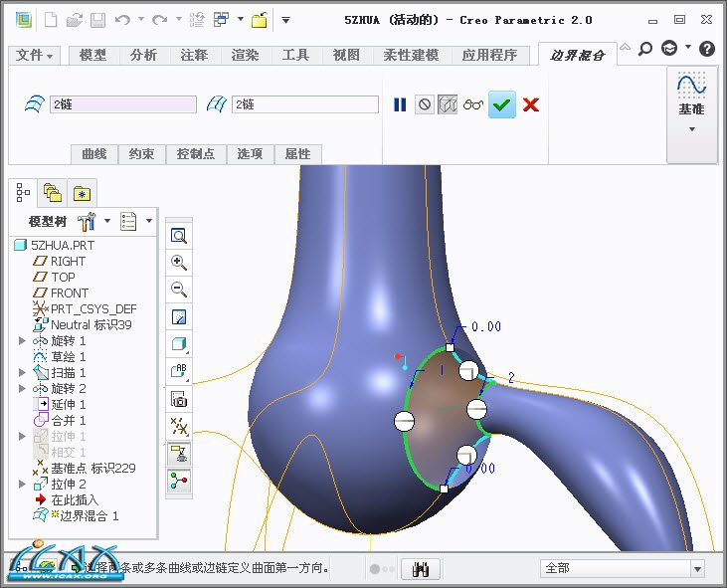The image size is (727, 588).
Task: Expand the 拉伸 2 tree node
Action: pyautogui.click(x=22, y=484)
